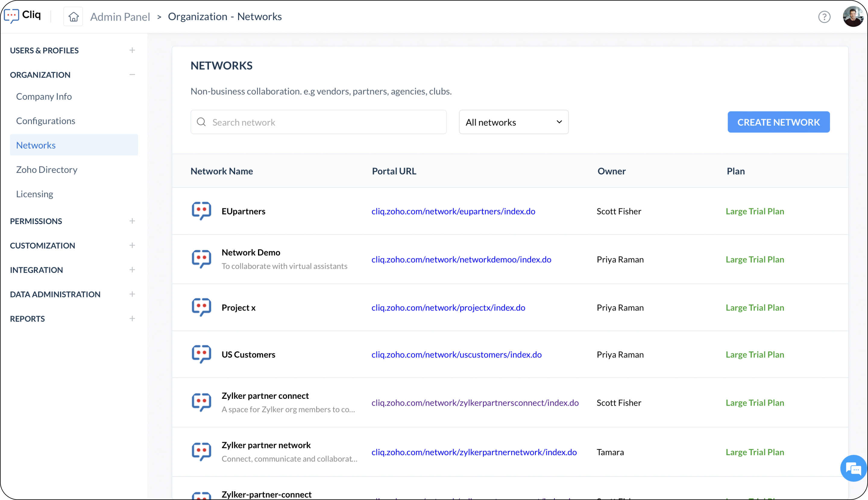Viewport: 868px width, 500px height.
Task: Click the Zylker partner network name
Action: (266, 445)
